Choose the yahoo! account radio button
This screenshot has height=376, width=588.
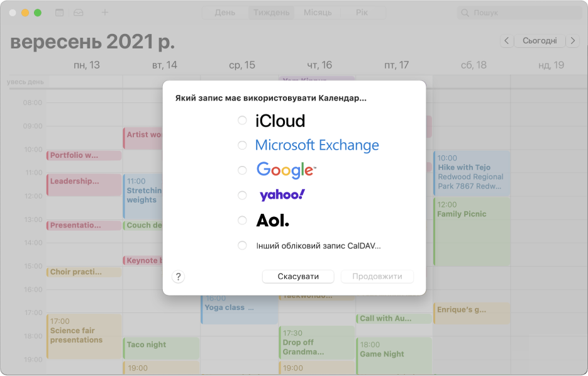[x=242, y=196]
